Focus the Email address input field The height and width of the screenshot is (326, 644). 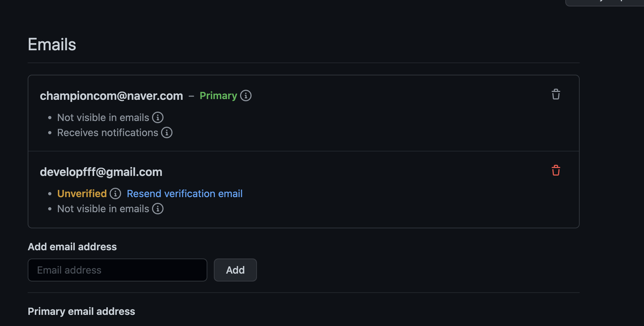click(118, 270)
